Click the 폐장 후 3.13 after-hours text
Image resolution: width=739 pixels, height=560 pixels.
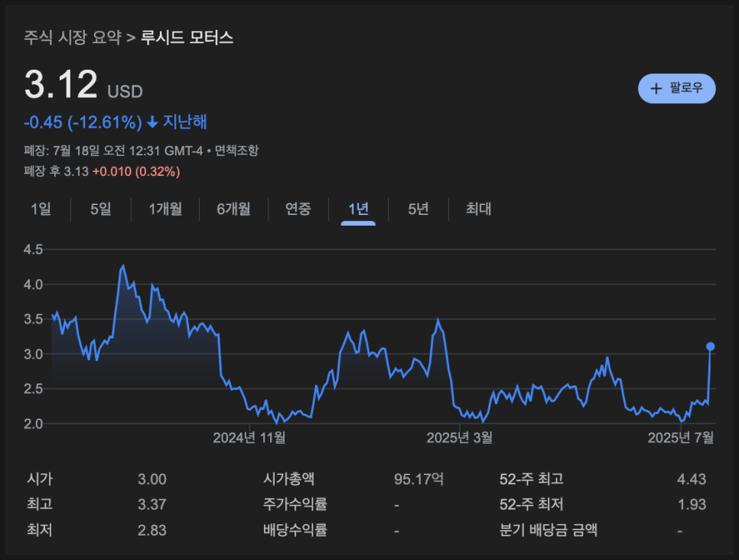(x=56, y=171)
